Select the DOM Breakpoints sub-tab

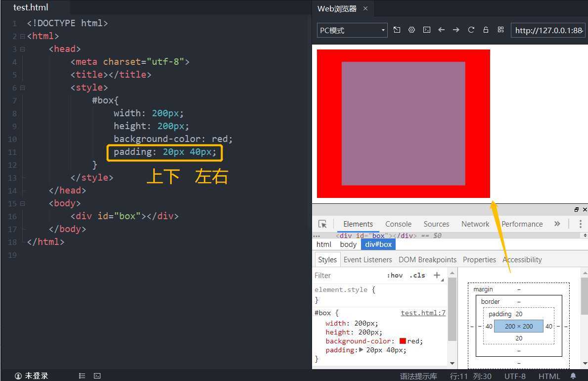pos(427,259)
